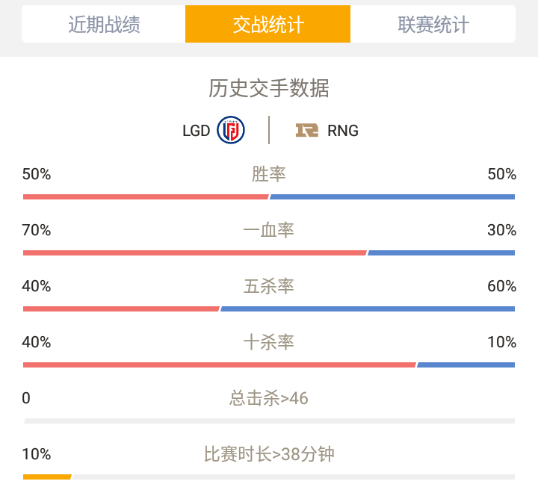This screenshot has height=491, width=538.
Task: Click the empty 总击杀>46 progress bar
Action: click(x=269, y=421)
